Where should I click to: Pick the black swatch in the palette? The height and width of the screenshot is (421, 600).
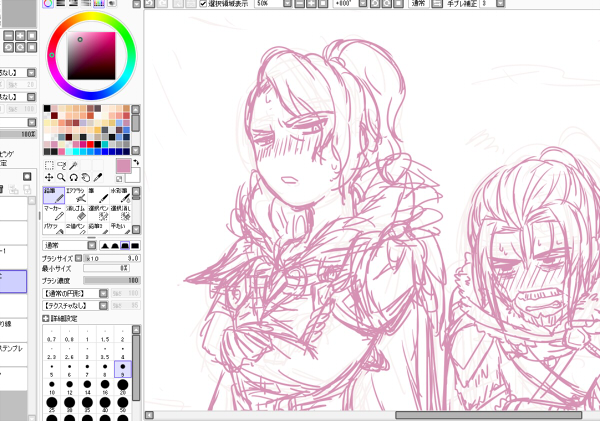47,108
